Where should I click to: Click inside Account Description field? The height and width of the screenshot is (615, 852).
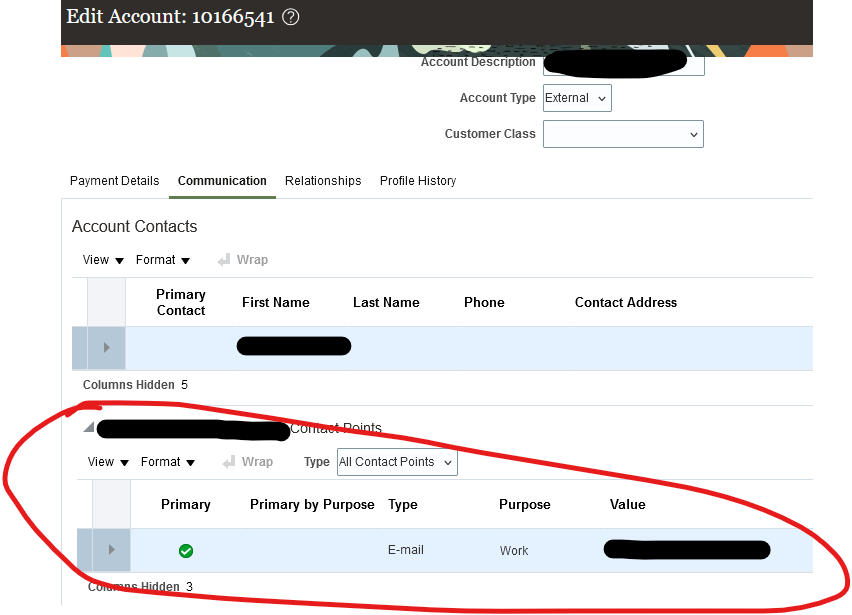[623, 62]
